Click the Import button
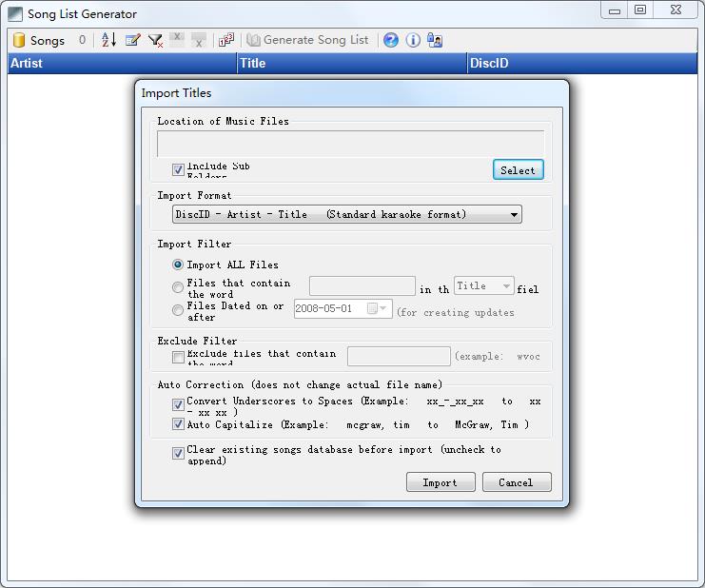The height and width of the screenshot is (588, 705). coord(441,481)
